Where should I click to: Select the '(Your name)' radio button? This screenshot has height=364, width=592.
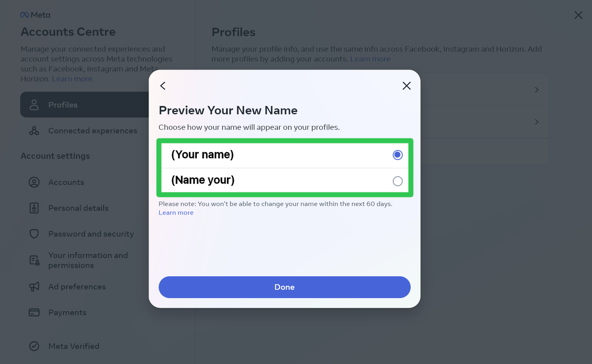pos(398,154)
